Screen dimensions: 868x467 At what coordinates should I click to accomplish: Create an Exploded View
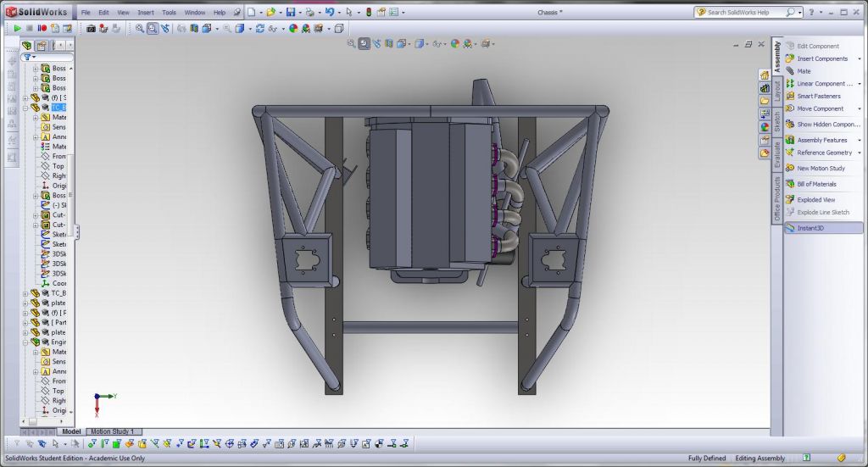pos(815,200)
